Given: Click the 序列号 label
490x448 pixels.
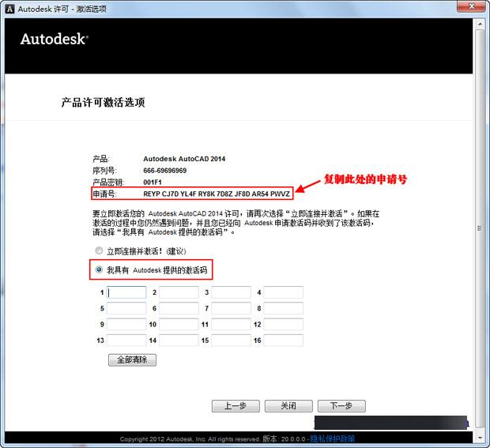Looking at the screenshot, I should click(x=104, y=171).
